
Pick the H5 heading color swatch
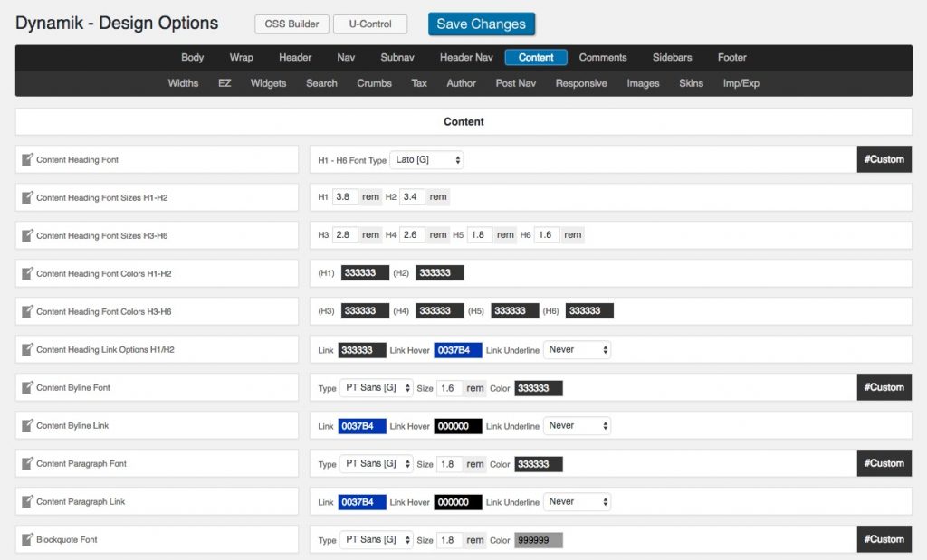[515, 310]
